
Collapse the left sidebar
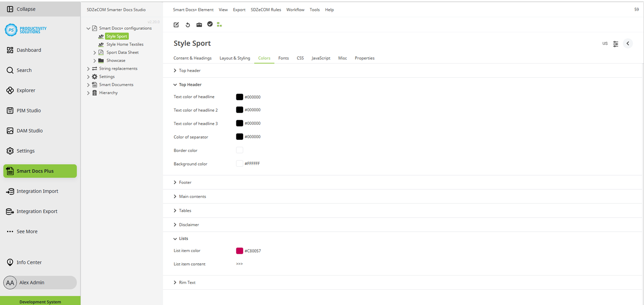[40, 9]
